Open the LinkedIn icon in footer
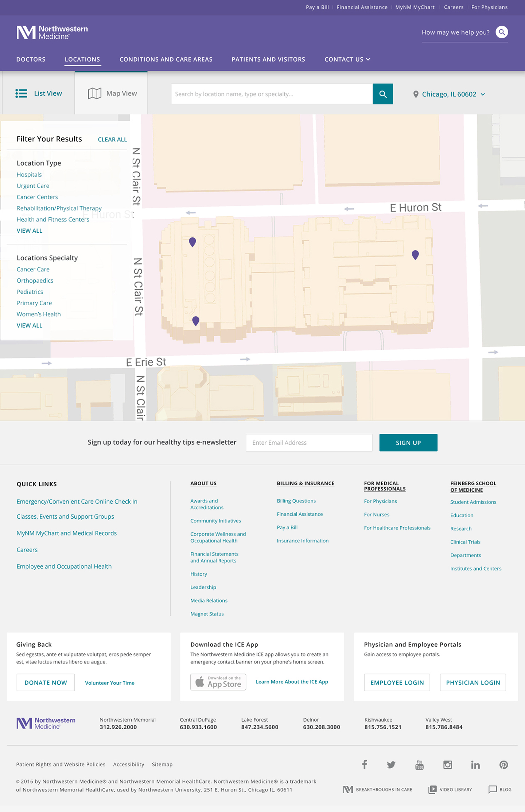 click(x=475, y=765)
